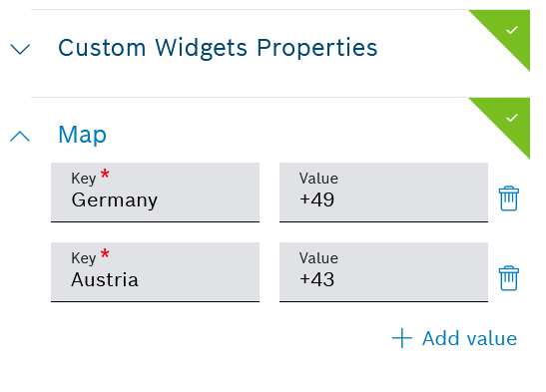Click the Key label in Germany row
The width and height of the screenshot is (546, 392).
pos(84,179)
